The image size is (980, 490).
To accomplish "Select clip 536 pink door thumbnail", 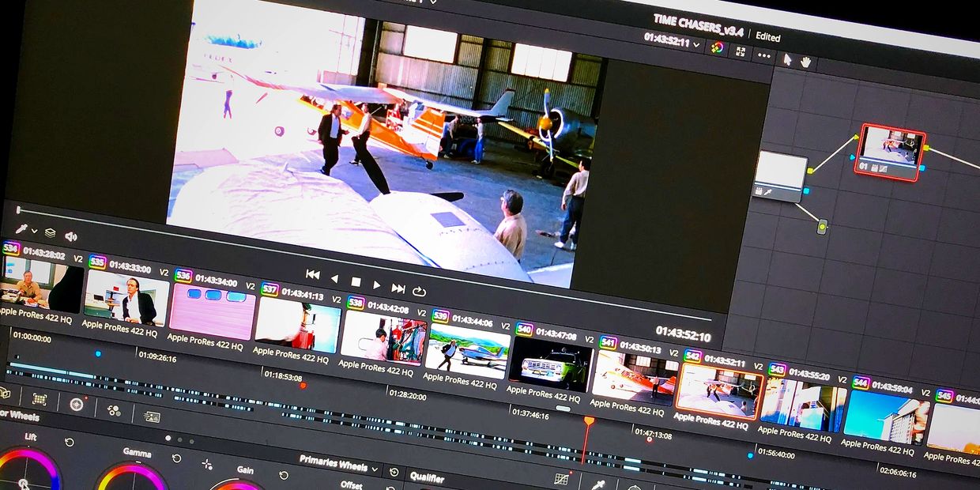I will click(x=211, y=312).
